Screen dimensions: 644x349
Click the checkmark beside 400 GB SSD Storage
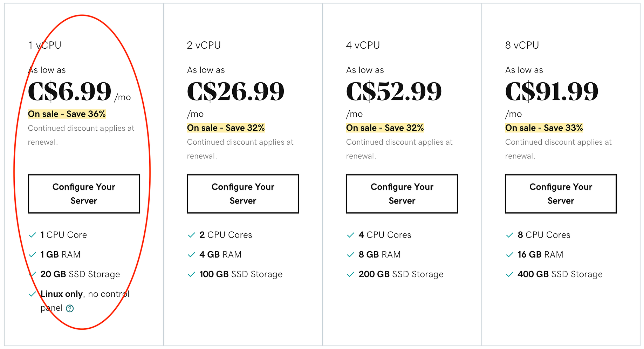pyautogui.click(x=509, y=274)
